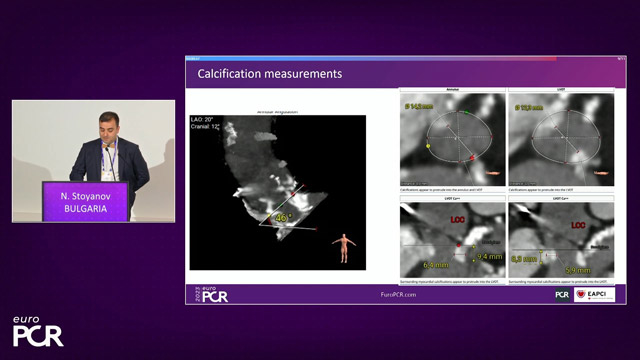The height and width of the screenshot is (360, 640).
Task: Click the LAO: 20° text
Action: [x=202, y=120]
